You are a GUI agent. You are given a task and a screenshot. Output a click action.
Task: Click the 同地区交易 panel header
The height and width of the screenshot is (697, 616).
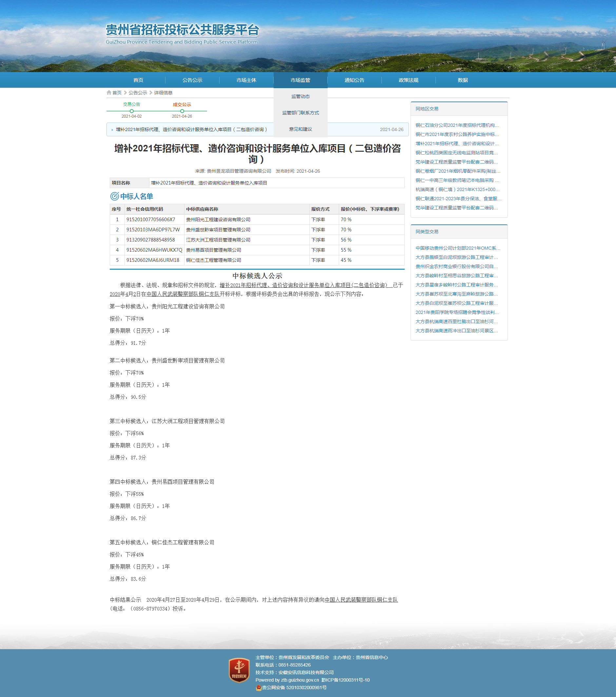pos(459,109)
